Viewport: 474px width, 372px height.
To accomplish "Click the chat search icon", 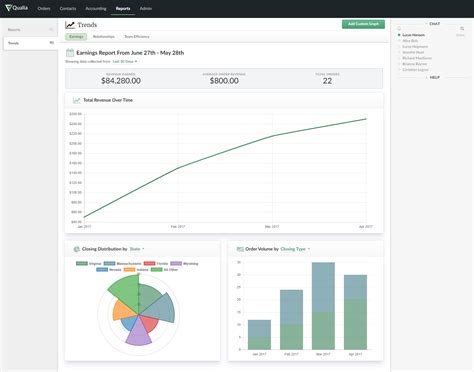I will click(x=462, y=29).
